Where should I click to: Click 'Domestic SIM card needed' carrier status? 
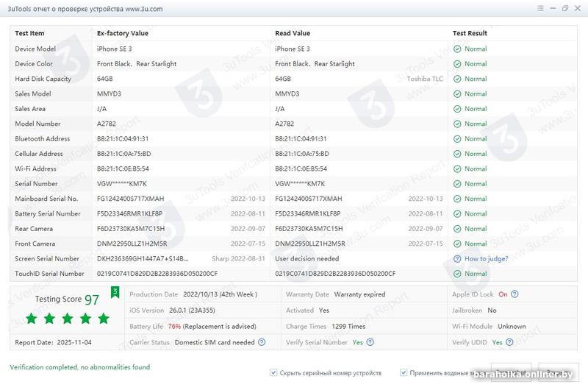pyautogui.click(x=215, y=342)
